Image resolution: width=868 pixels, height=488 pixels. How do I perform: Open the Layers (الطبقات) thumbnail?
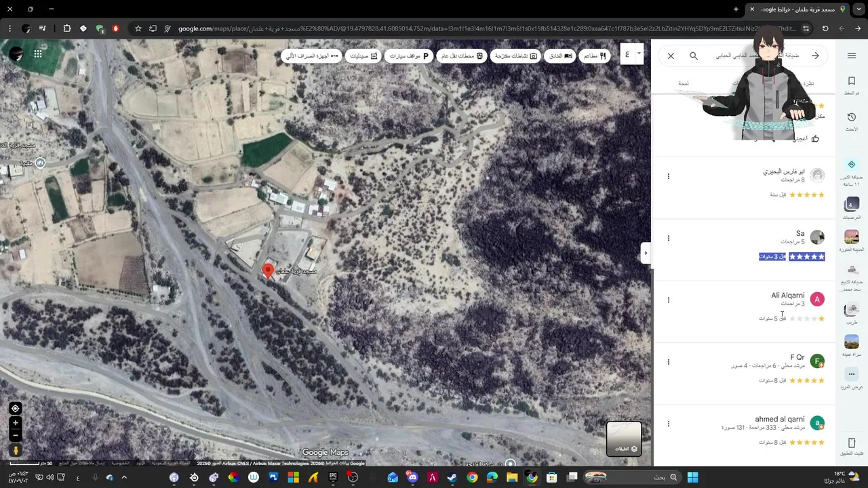click(x=624, y=439)
